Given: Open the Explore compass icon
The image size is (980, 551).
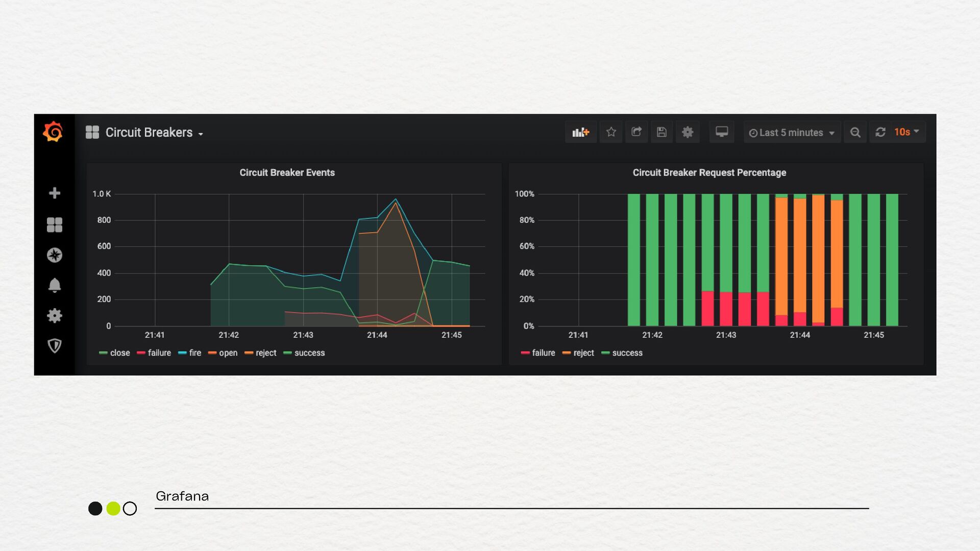Looking at the screenshot, I should 55,255.
